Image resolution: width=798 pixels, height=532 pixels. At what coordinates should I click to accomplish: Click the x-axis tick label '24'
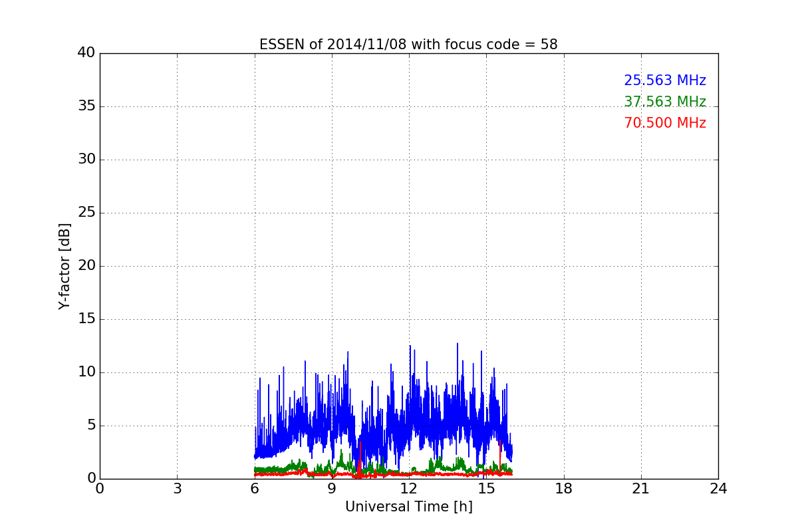click(x=718, y=489)
